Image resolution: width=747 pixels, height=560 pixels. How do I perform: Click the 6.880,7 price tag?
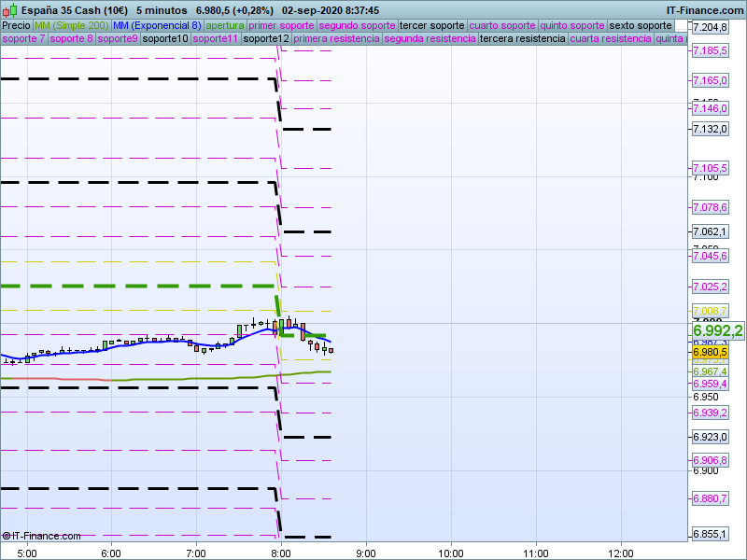click(710, 498)
